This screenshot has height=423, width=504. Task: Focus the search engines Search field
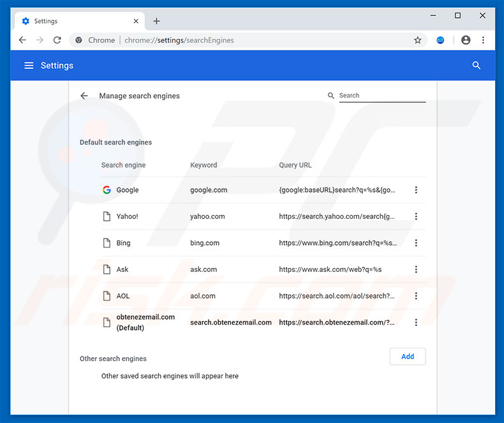[x=382, y=96]
